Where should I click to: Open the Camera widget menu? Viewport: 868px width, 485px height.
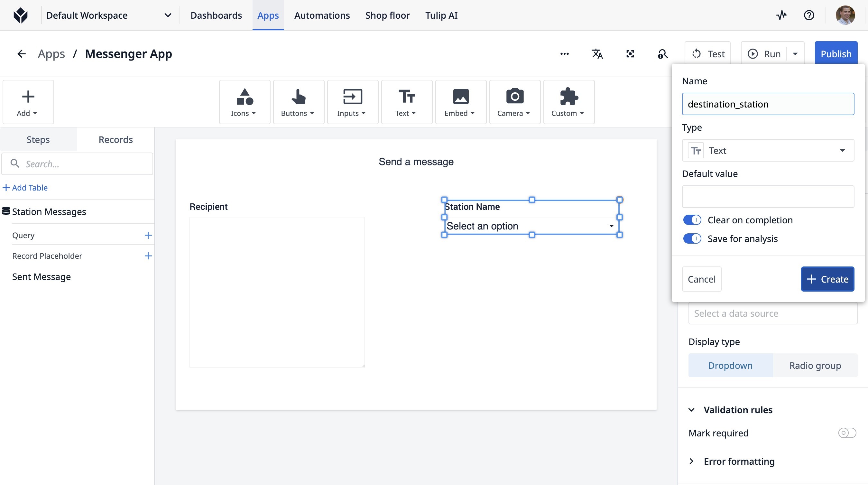(514, 102)
